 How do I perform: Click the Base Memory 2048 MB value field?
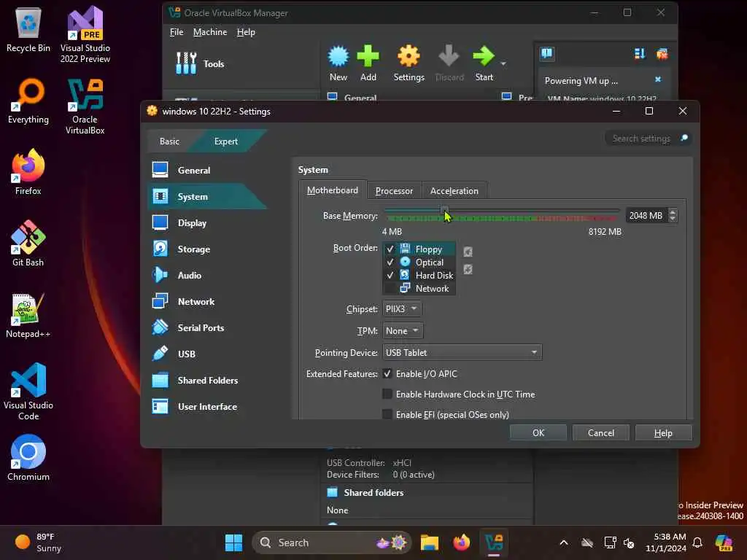pos(646,215)
